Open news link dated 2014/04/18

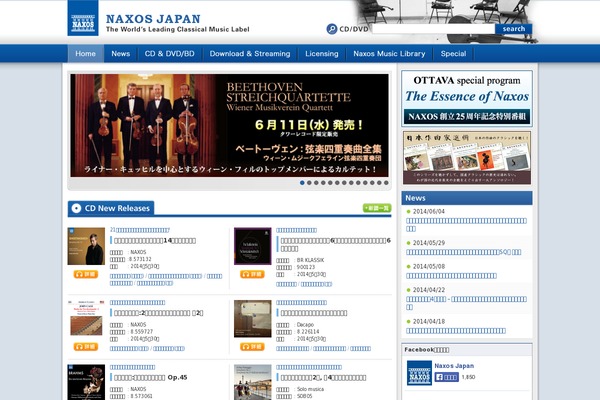pyautogui.click(x=456, y=331)
